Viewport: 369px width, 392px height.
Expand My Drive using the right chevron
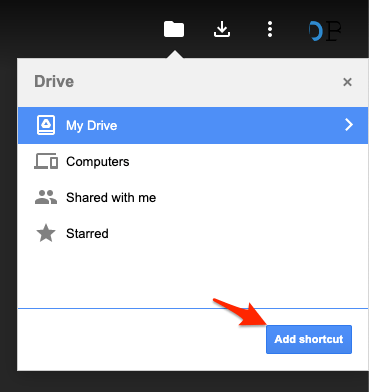point(349,125)
